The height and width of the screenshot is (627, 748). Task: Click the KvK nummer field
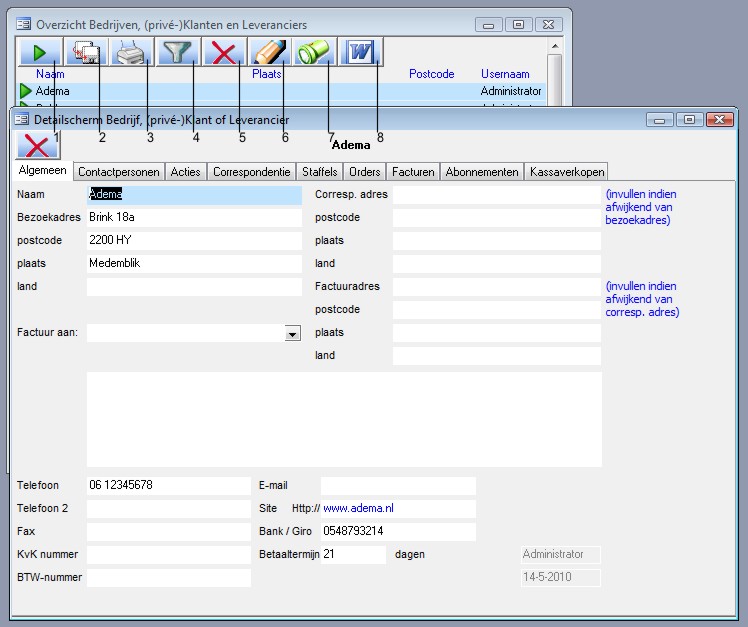pos(168,554)
